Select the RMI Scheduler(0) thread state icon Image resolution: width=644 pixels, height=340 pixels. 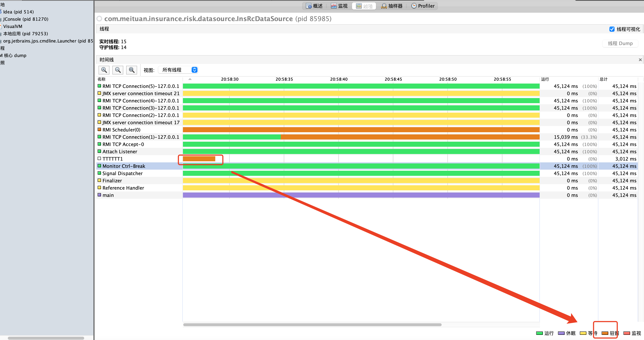(x=99, y=130)
